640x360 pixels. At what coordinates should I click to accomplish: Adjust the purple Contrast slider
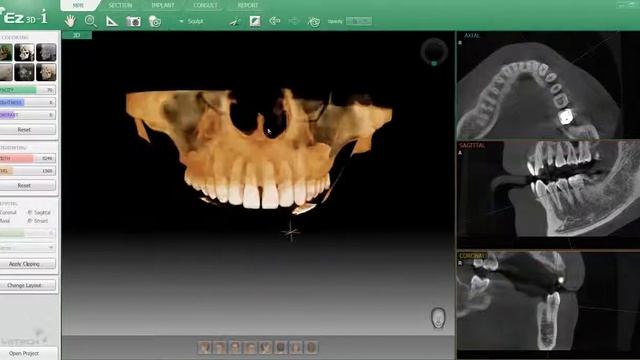[27, 115]
